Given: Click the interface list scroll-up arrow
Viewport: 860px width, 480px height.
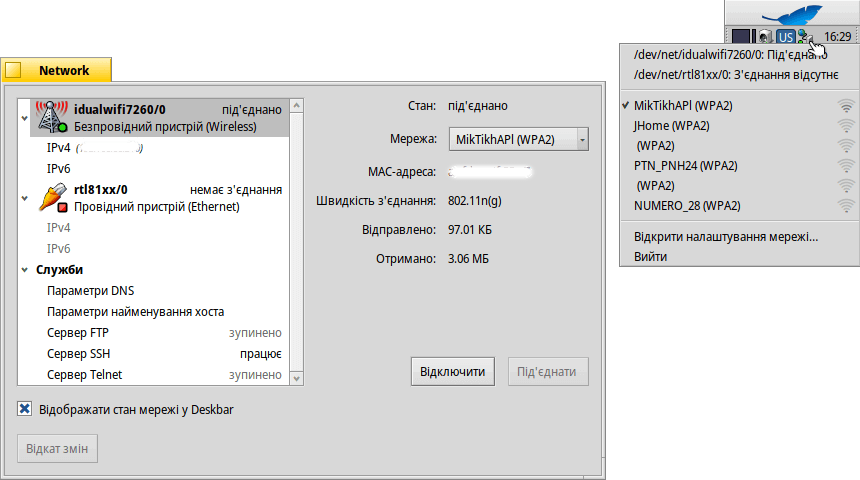Looking at the screenshot, I should [297, 105].
